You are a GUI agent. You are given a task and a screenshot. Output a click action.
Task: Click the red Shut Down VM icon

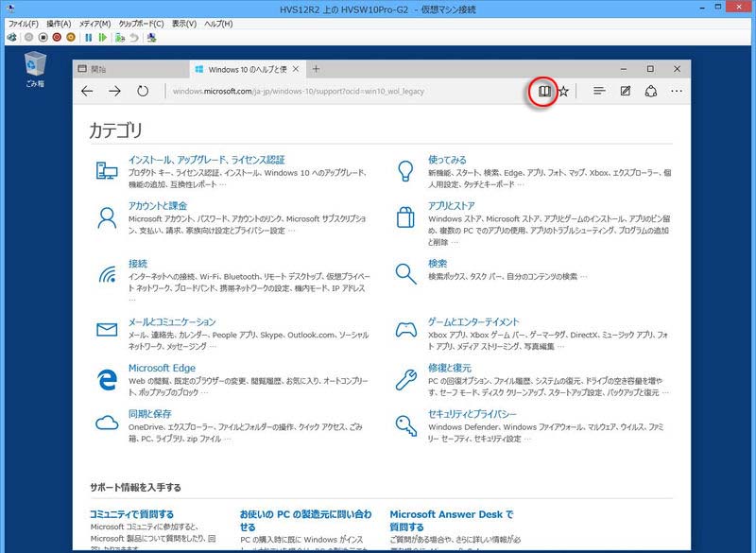(x=57, y=37)
